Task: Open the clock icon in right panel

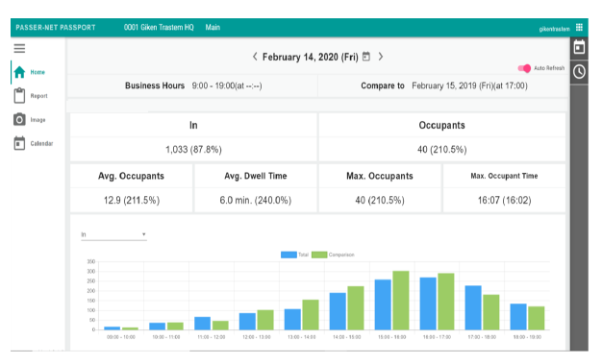Action: [579, 72]
